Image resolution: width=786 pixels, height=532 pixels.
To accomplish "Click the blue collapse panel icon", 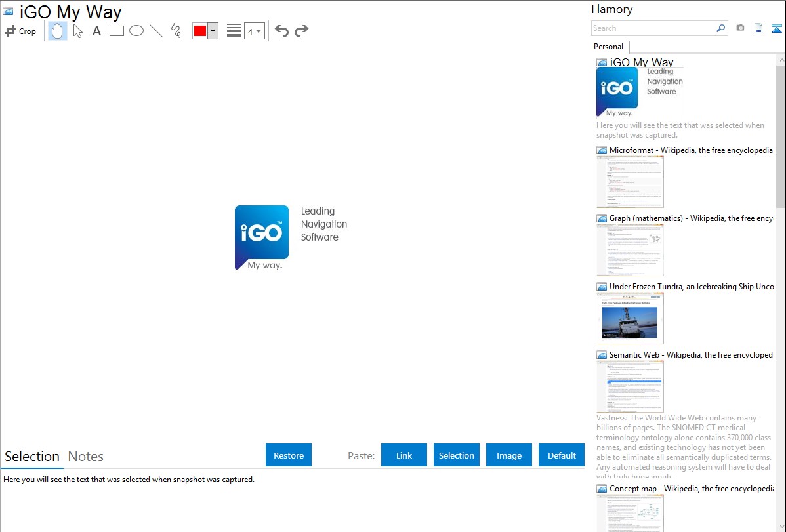I will pyautogui.click(x=776, y=28).
